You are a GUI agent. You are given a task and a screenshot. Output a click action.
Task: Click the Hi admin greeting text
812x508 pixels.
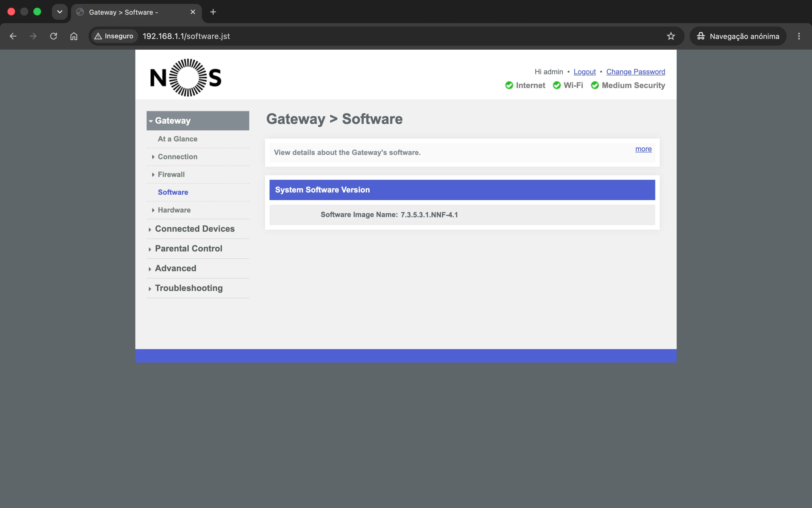click(x=549, y=72)
